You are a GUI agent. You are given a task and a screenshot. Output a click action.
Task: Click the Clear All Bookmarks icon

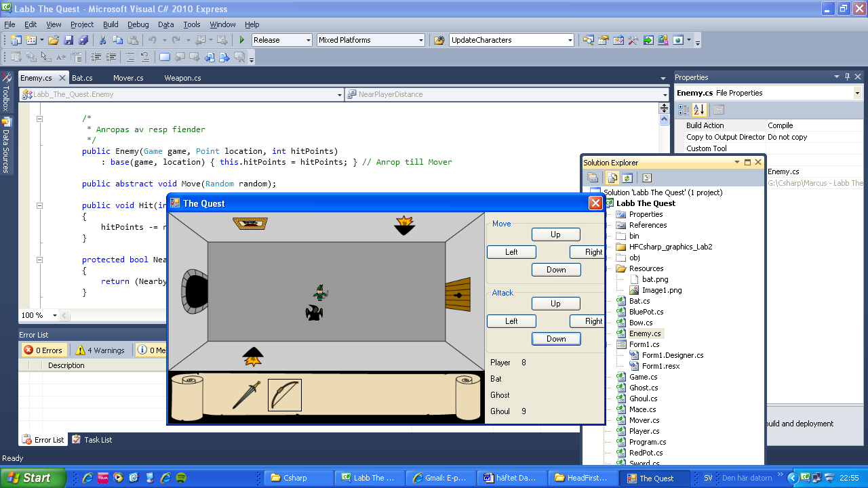[239, 58]
